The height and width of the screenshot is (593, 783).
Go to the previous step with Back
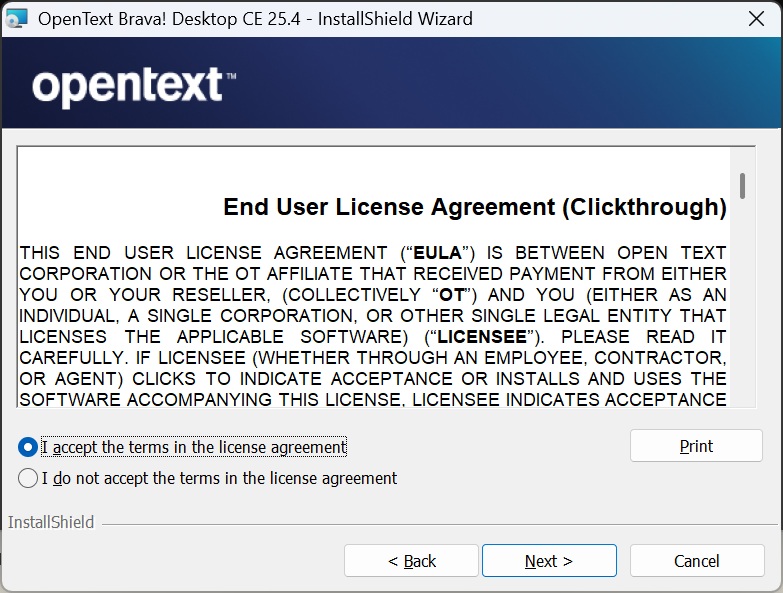411,561
